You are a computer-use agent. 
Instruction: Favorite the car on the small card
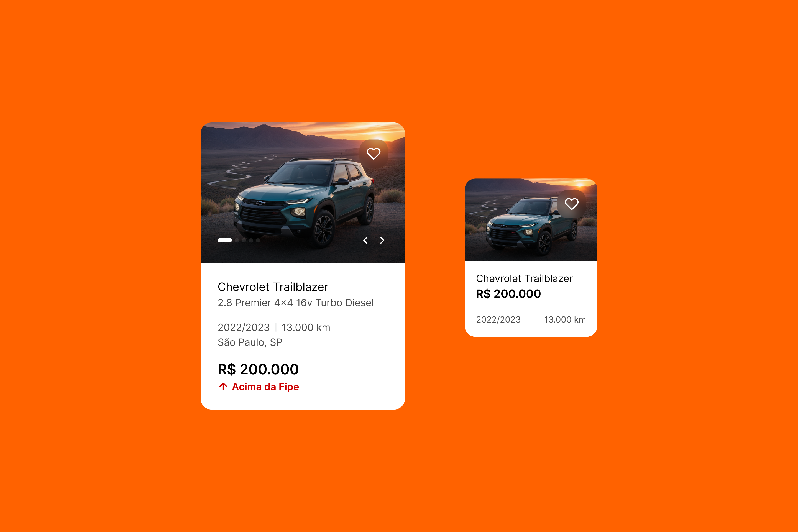click(x=572, y=204)
